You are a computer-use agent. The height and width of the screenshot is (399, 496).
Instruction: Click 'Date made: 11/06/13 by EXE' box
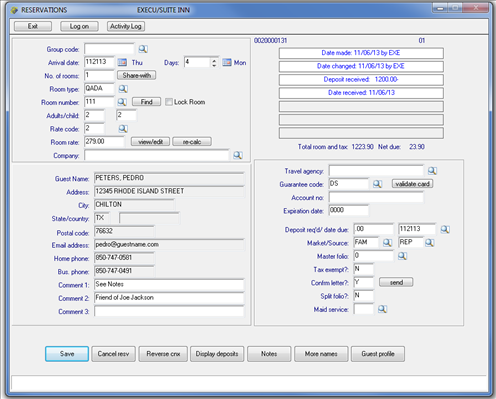[361, 53]
